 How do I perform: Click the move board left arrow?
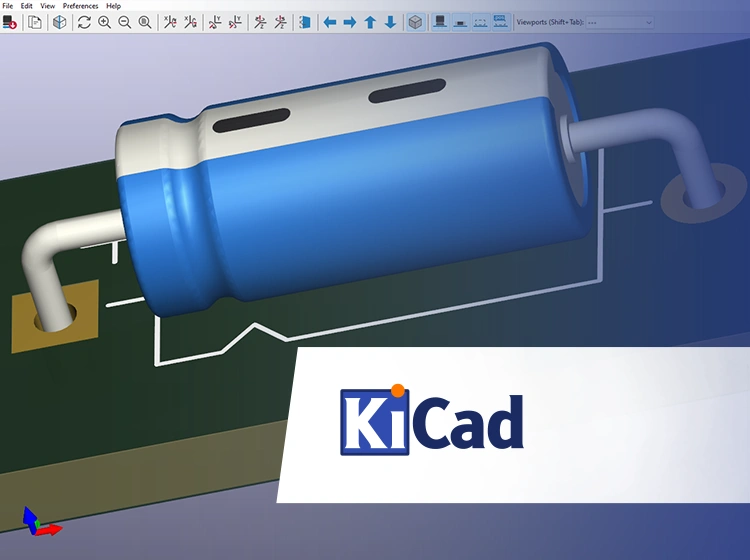pos(330,22)
